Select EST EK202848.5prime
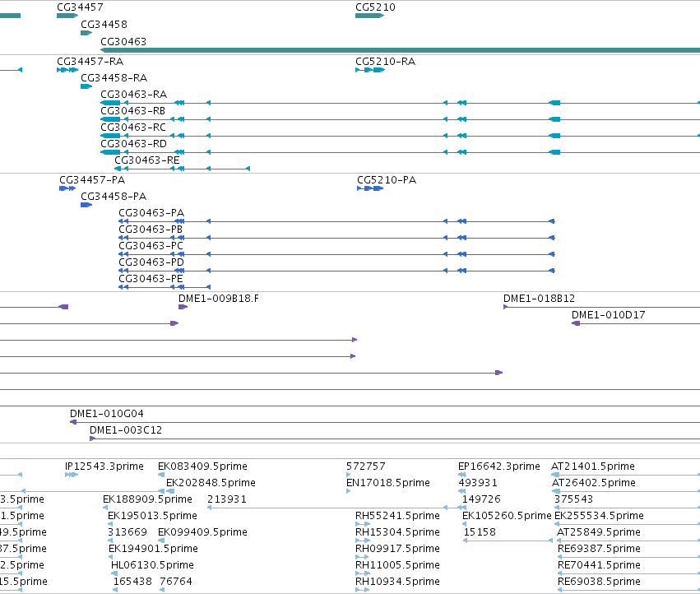 click(211, 483)
